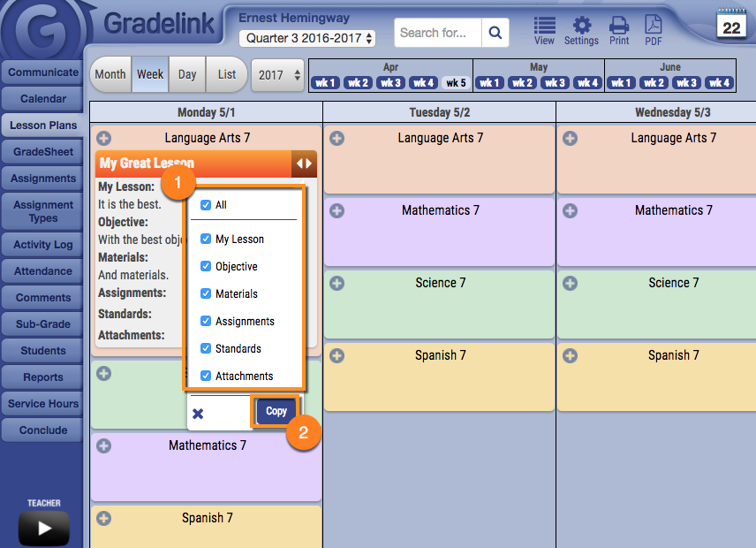This screenshot has width=756, height=548.
Task: Click arrows on My Great Lesson header
Action: tap(304, 164)
